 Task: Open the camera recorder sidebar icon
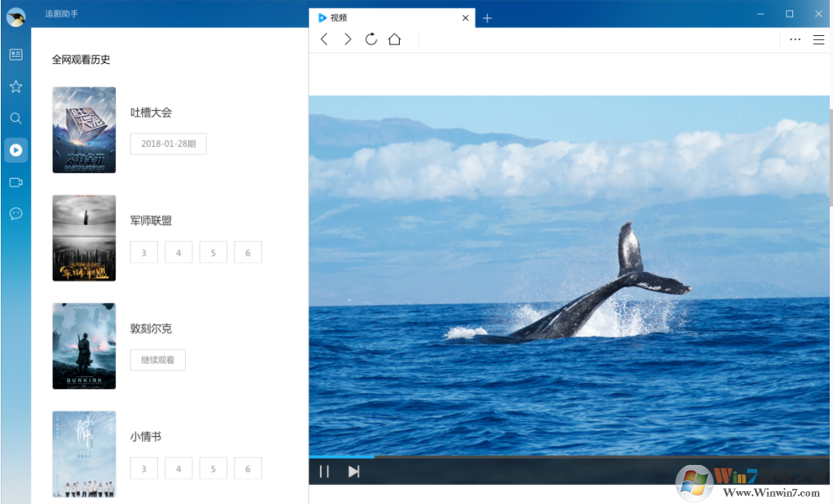point(15,182)
